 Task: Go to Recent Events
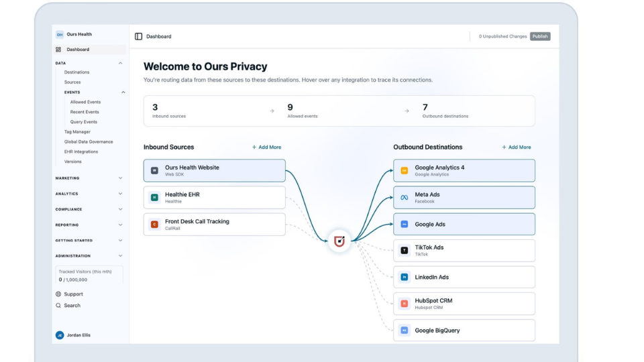coord(85,112)
